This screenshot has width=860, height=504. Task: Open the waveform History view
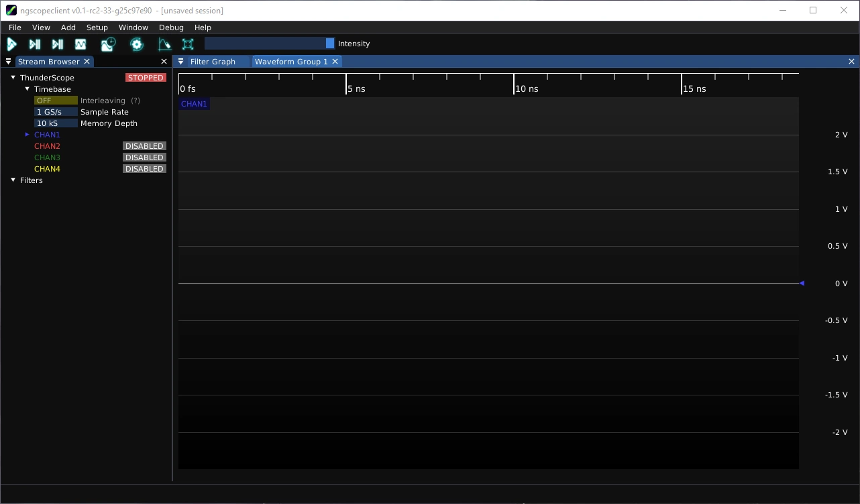(107, 44)
